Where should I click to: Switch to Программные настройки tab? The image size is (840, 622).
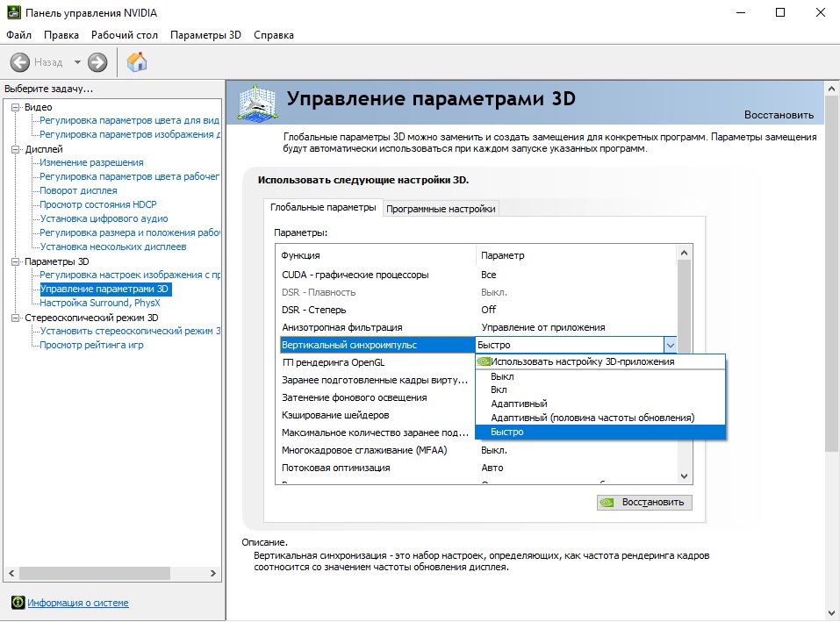point(441,209)
